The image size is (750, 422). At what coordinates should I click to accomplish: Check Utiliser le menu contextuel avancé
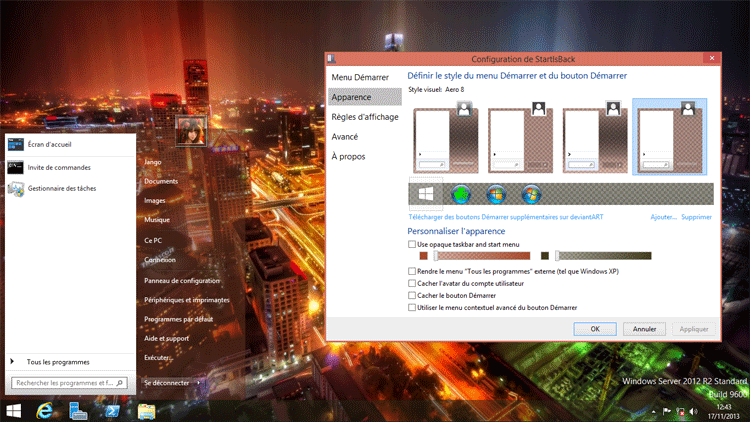point(412,308)
